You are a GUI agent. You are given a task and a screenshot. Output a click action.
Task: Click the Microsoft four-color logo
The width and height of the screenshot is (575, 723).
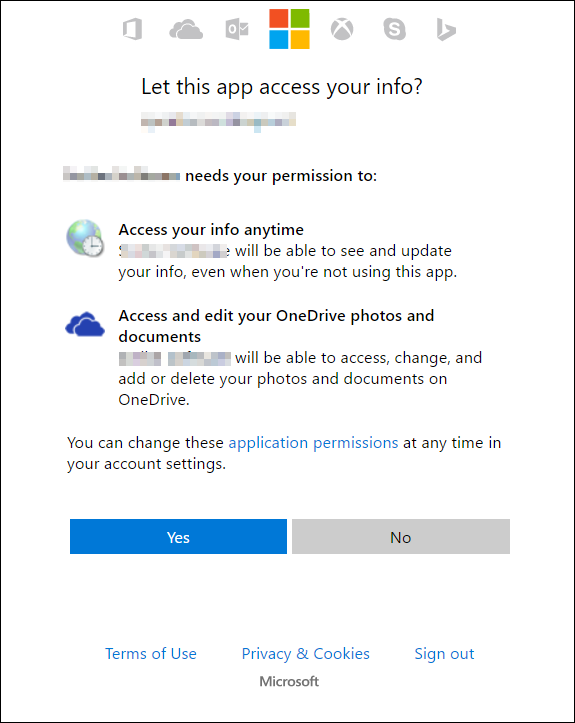coord(290,29)
